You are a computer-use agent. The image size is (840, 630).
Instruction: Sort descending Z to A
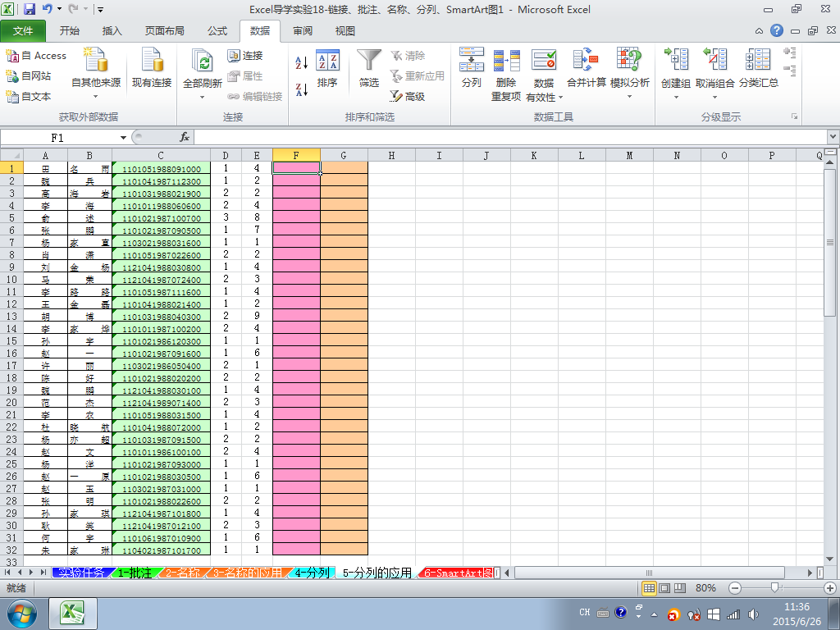tap(302, 89)
